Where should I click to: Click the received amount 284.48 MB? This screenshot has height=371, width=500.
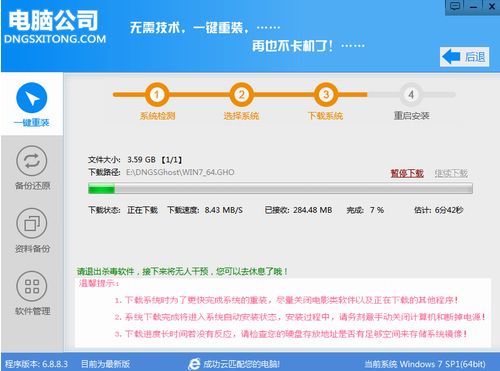click(313, 210)
